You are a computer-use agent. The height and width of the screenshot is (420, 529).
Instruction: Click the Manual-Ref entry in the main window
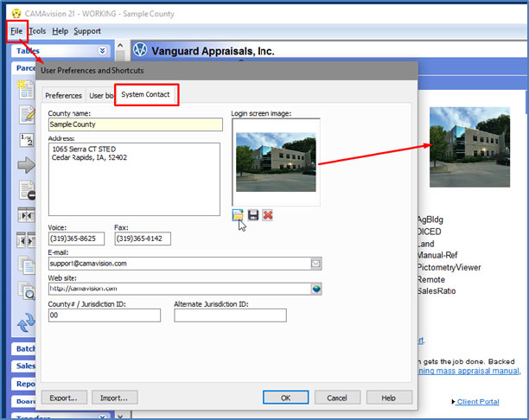point(437,256)
